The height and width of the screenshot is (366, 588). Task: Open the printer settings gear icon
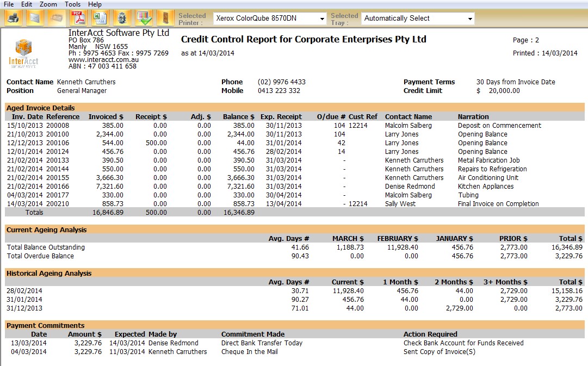click(122, 18)
